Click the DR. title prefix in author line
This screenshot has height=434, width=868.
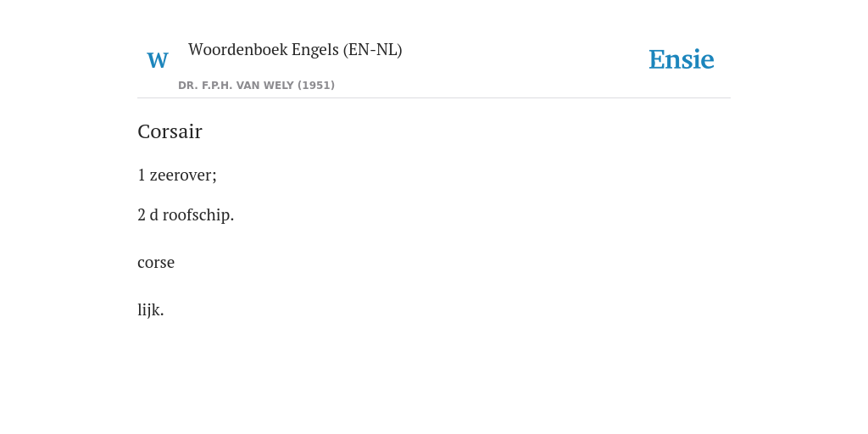[x=188, y=86]
